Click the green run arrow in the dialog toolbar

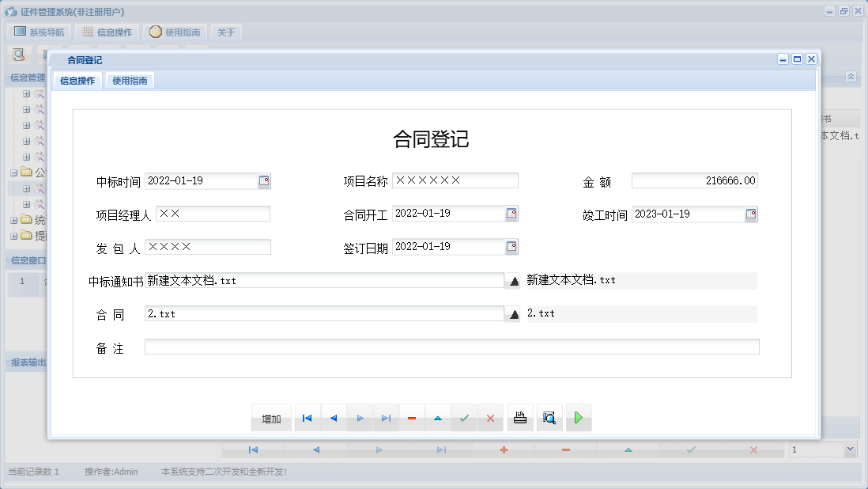[x=578, y=418]
